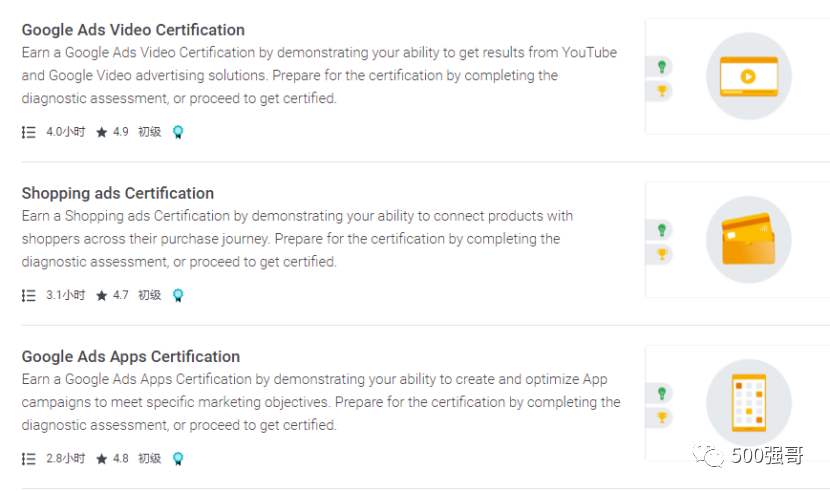
Task: Open the Google Ads Video Certification title
Action: (133, 30)
